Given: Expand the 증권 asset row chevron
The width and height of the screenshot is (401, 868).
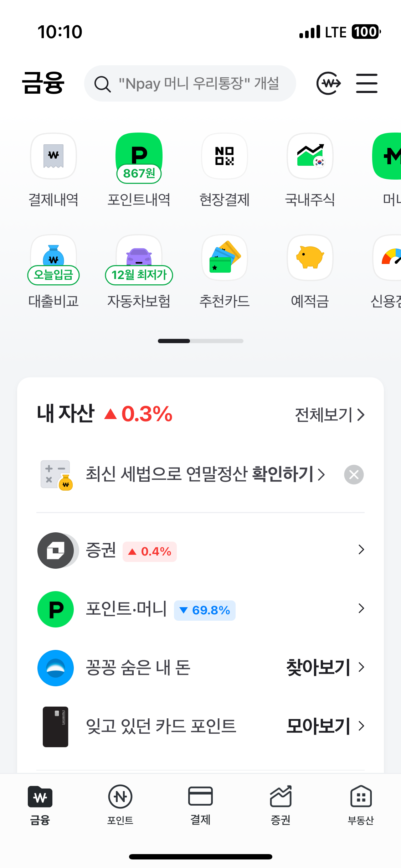Looking at the screenshot, I should point(361,550).
